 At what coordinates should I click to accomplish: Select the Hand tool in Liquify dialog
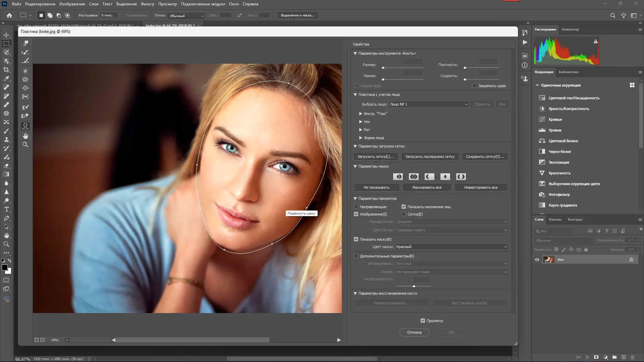pos(25,136)
